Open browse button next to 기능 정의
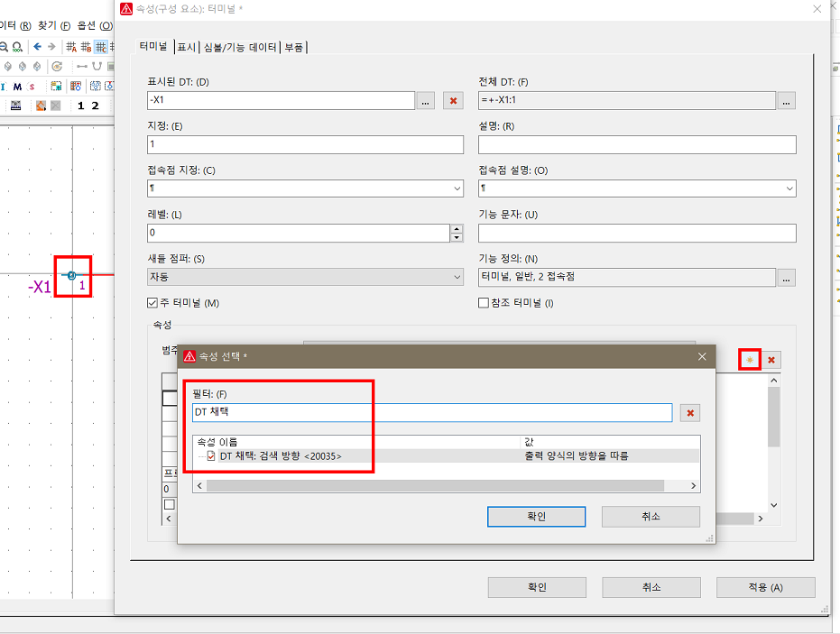Viewport: 840px width, 634px height. pyautogui.click(x=786, y=278)
